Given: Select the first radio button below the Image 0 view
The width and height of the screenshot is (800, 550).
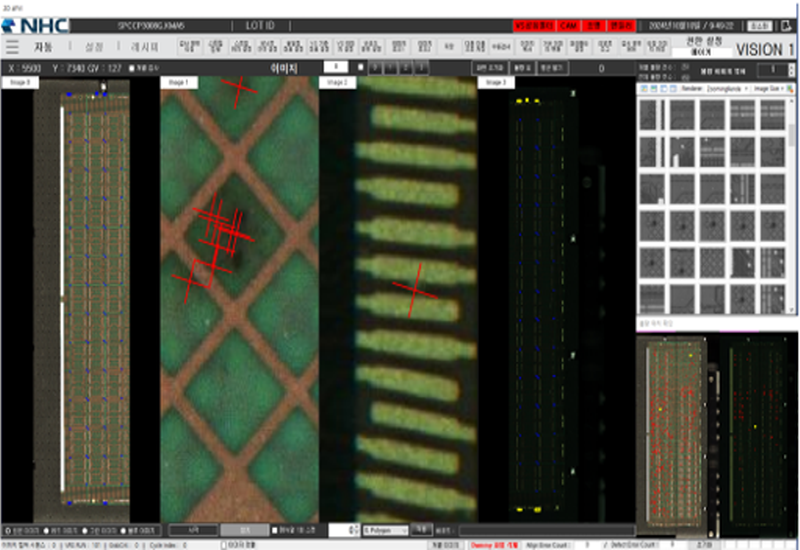Looking at the screenshot, I should (7, 529).
